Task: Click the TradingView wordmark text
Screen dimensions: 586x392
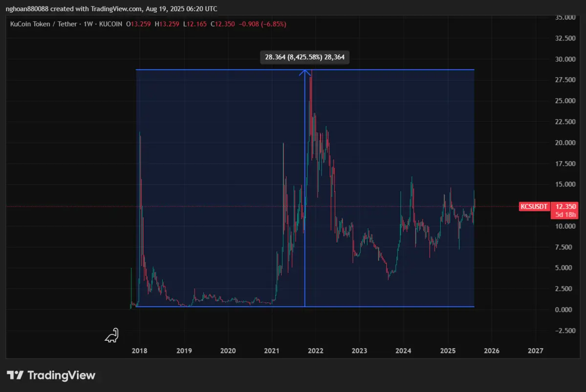Action: point(61,375)
